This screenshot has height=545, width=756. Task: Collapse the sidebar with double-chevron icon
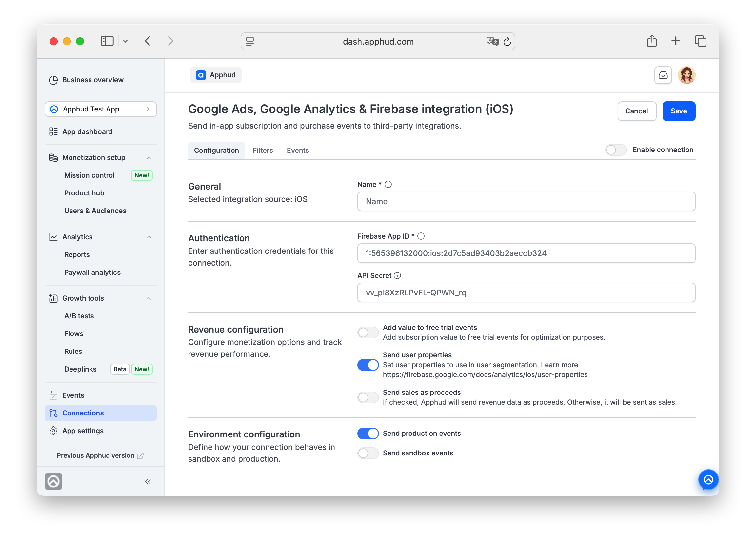click(x=148, y=482)
